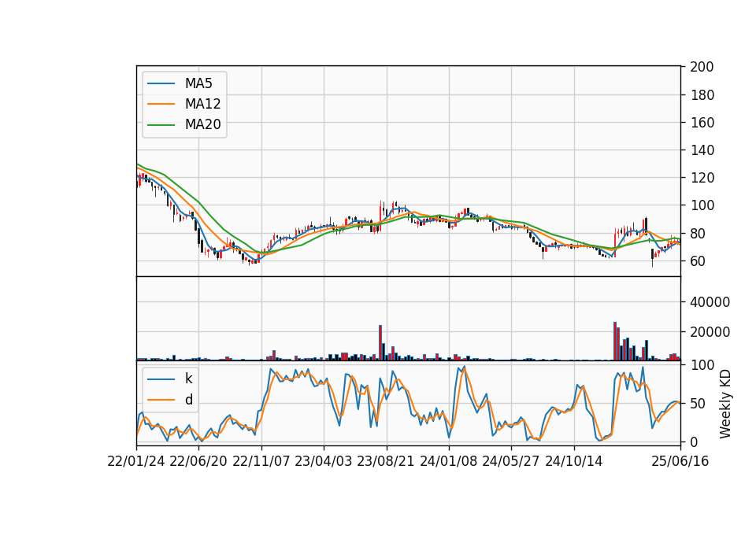756x543 pixels.
Task: Click the tallest volume bar near 23/08/21
Action: (x=380, y=342)
